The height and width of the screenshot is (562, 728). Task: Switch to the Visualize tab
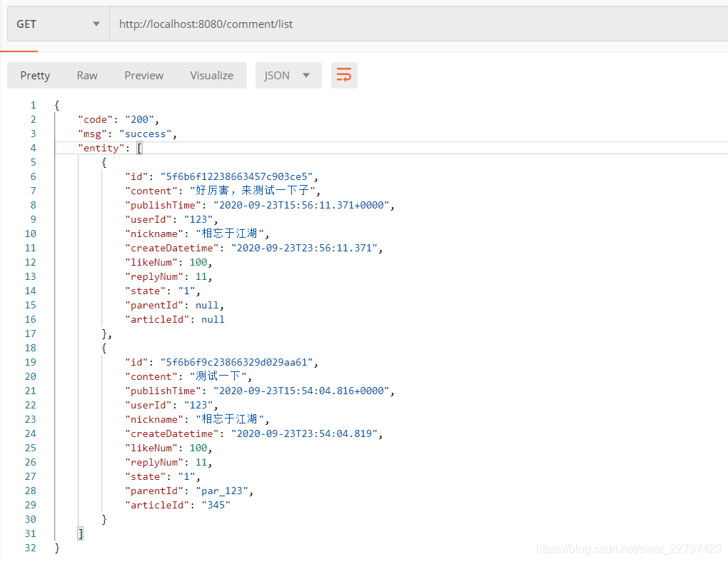coord(211,75)
